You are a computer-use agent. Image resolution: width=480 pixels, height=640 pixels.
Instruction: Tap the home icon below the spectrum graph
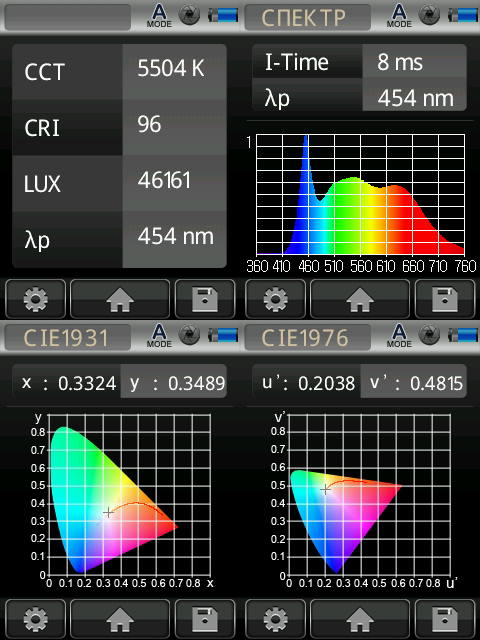[x=360, y=299]
